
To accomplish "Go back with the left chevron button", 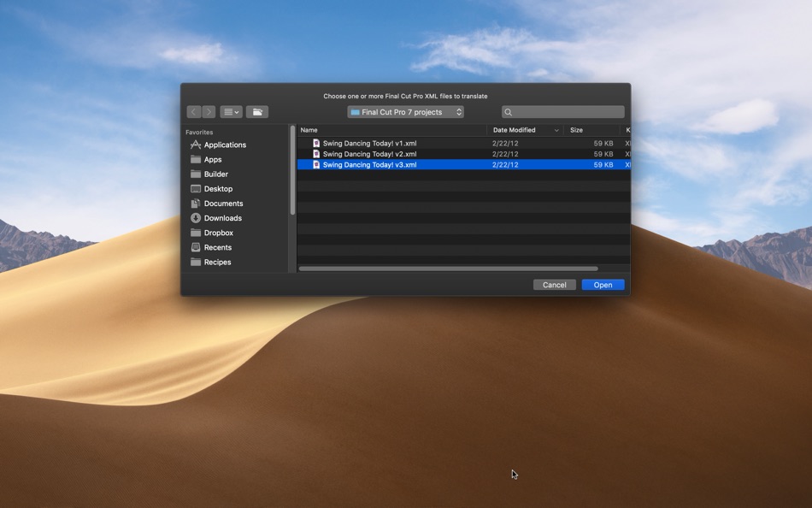I will click(194, 112).
